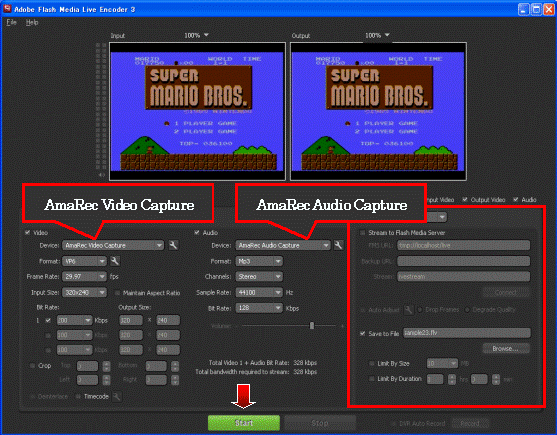Enable Limit By Size checkbox
Screen dimensions: 557x435
[372, 363]
